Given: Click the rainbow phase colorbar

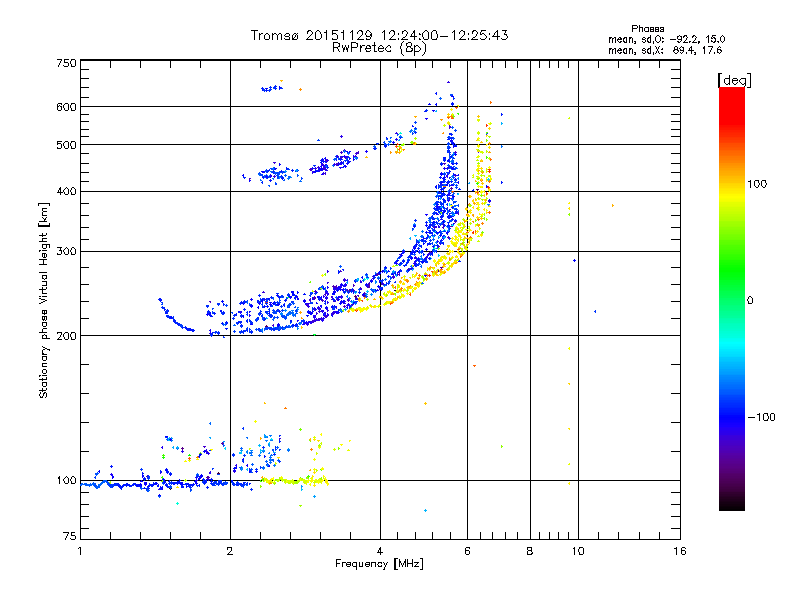Looking at the screenshot, I should (x=732, y=299).
